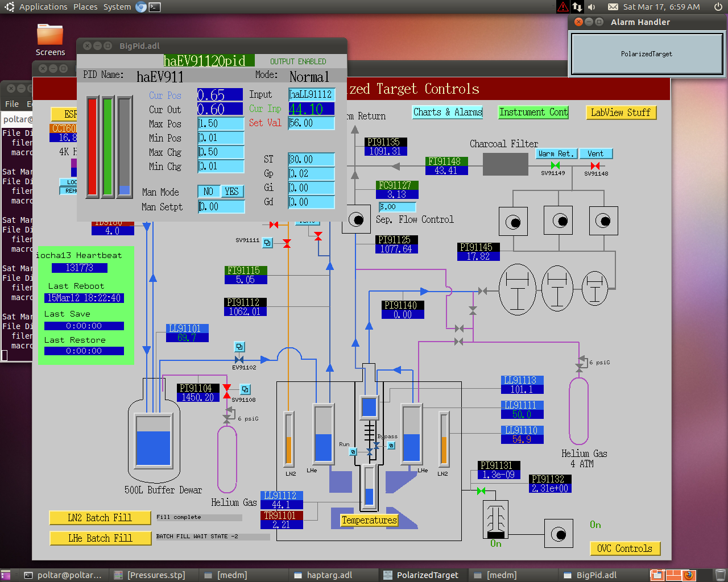Click the LL91101 level readout
728x582 pixels.
tap(188, 333)
